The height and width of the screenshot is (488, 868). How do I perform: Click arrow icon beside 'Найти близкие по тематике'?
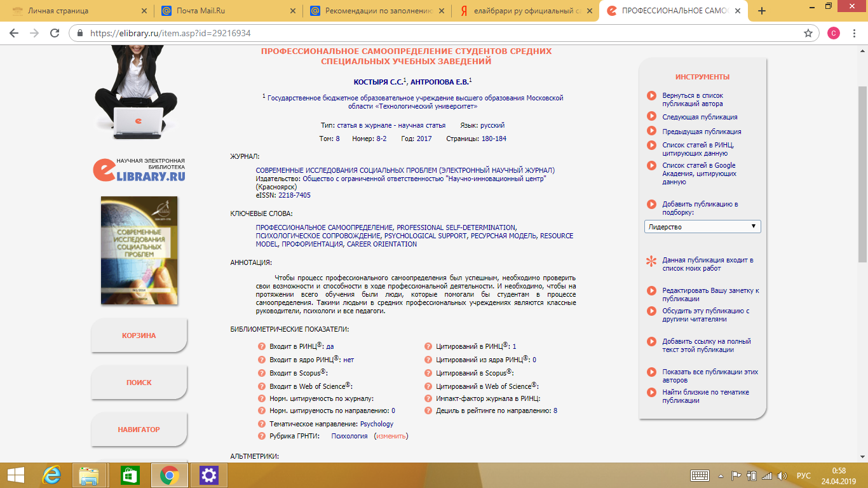point(651,392)
